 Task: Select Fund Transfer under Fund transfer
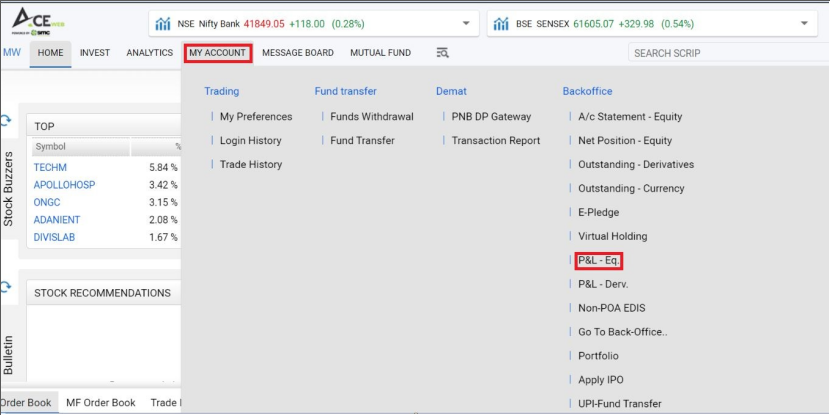pyautogui.click(x=363, y=140)
